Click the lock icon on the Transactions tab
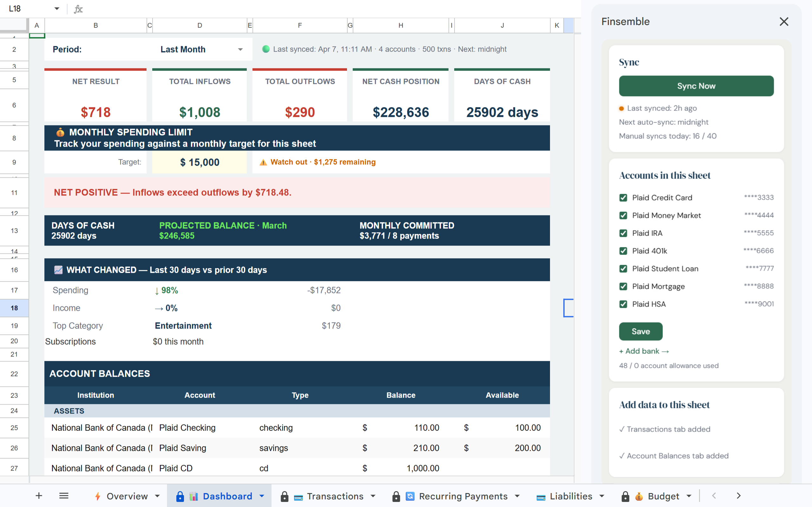Image resolution: width=812 pixels, height=507 pixels. [x=285, y=496]
